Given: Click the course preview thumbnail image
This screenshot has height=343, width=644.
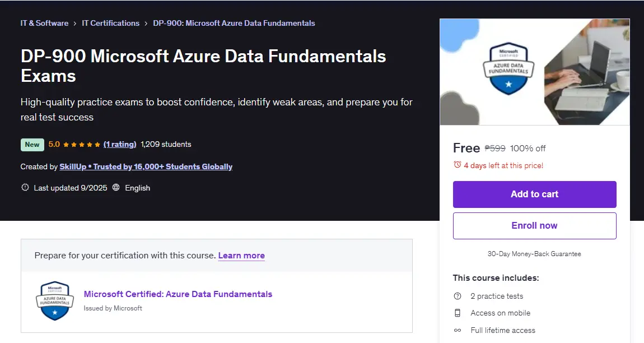Looking at the screenshot, I should (534, 72).
